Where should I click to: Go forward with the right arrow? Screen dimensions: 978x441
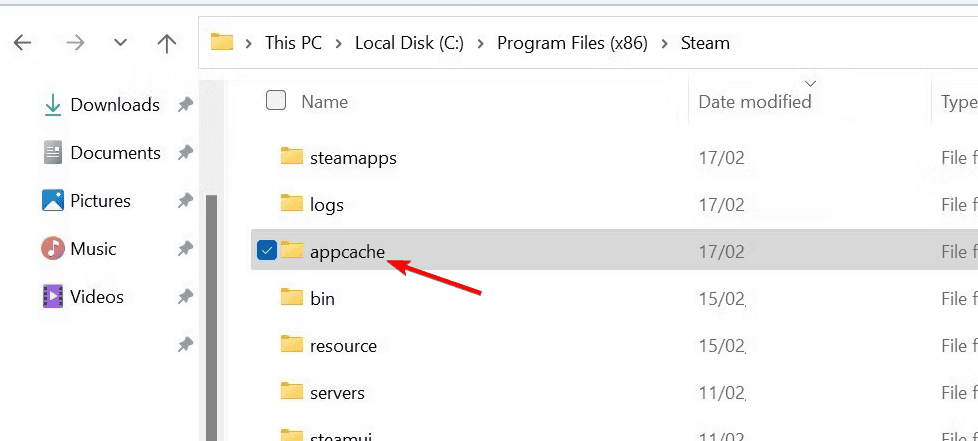coord(75,42)
